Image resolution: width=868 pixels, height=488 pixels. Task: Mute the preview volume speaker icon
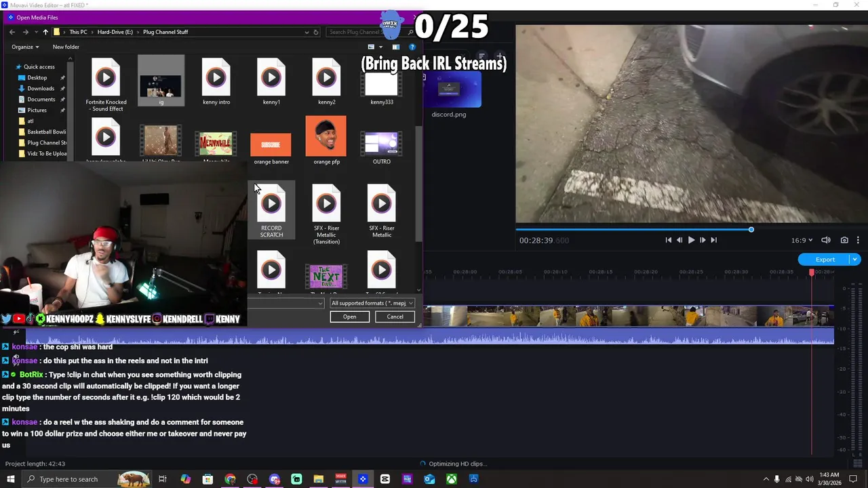[x=826, y=240]
